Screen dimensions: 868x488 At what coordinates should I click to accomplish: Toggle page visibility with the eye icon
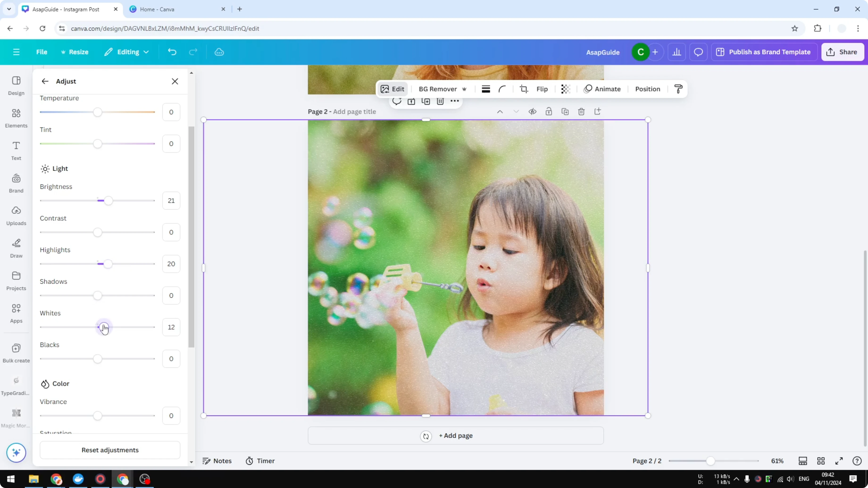[532, 111]
